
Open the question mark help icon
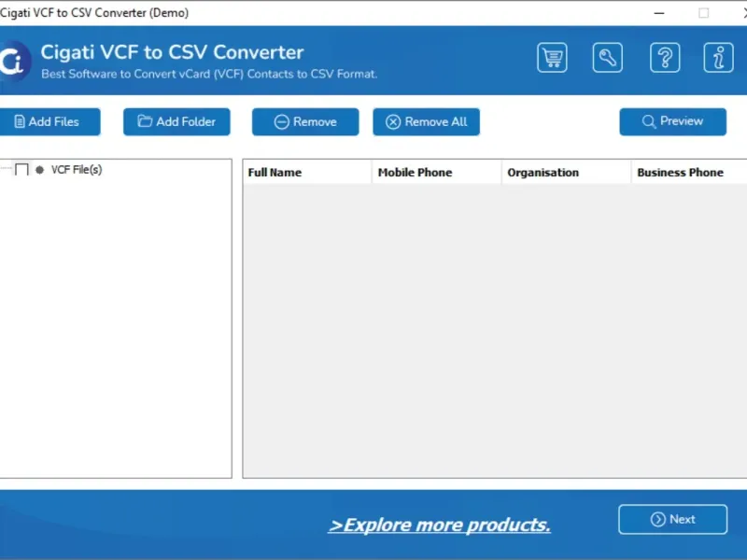pos(665,58)
